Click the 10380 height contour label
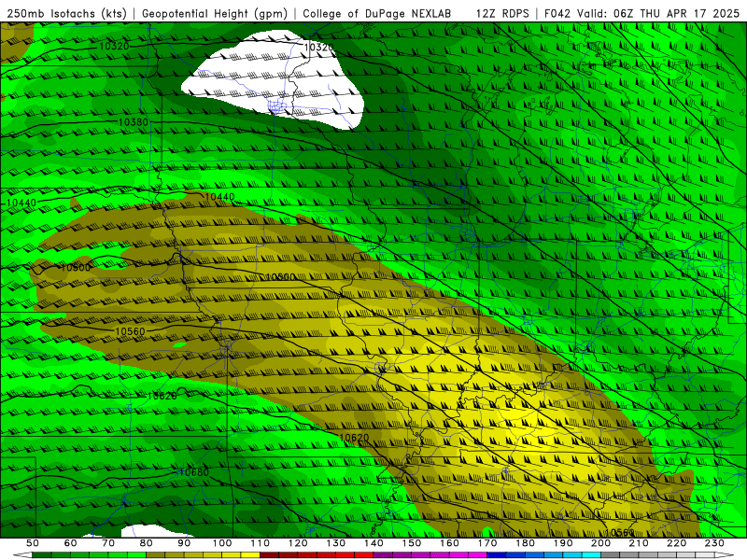 pyautogui.click(x=134, y=122)
